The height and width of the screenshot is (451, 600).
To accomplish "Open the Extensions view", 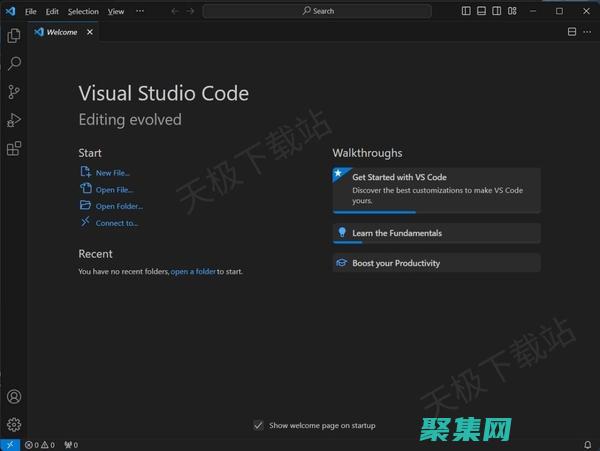I will [14, 149].
